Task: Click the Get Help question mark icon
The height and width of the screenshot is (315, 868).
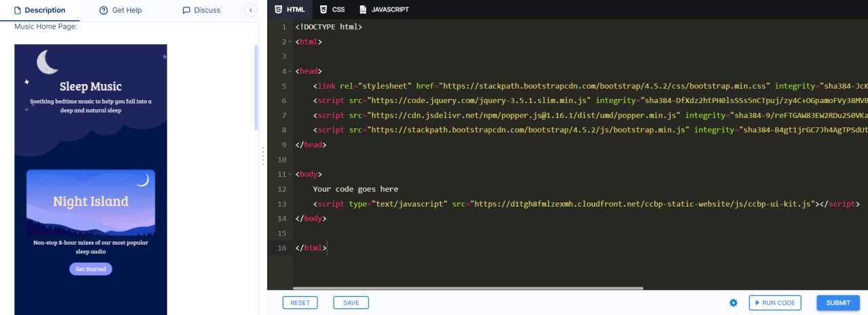Action: click(104, 10)
